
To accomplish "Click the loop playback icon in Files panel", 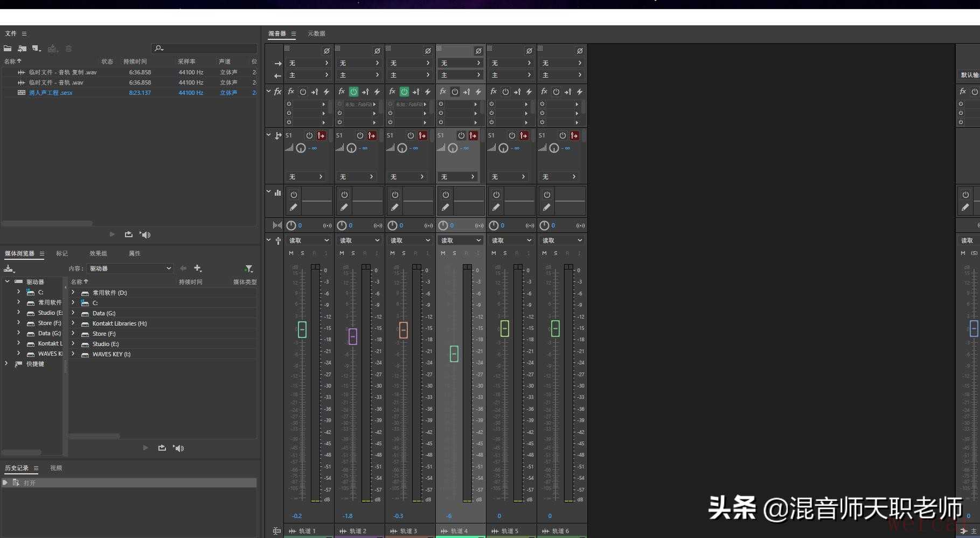I will [128, 234].
